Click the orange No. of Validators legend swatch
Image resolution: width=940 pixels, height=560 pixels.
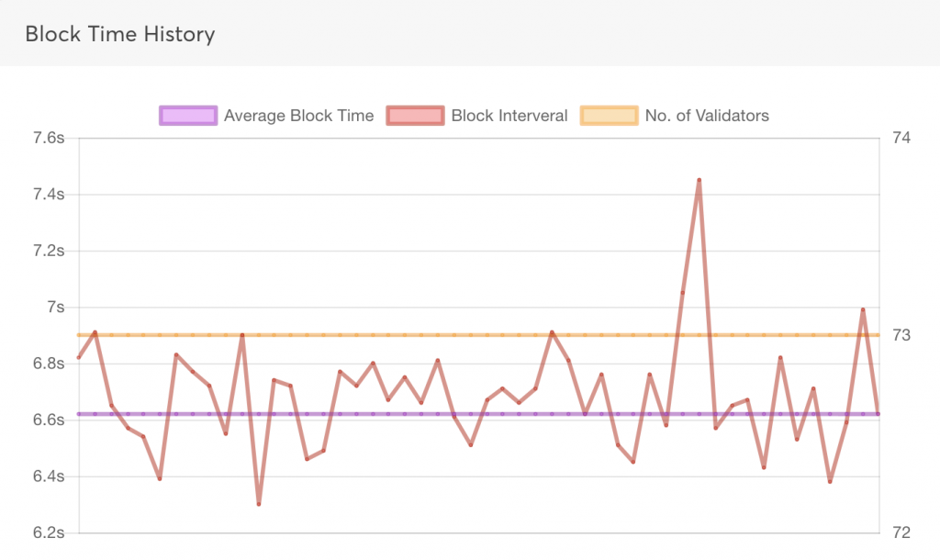click(609, 116)
